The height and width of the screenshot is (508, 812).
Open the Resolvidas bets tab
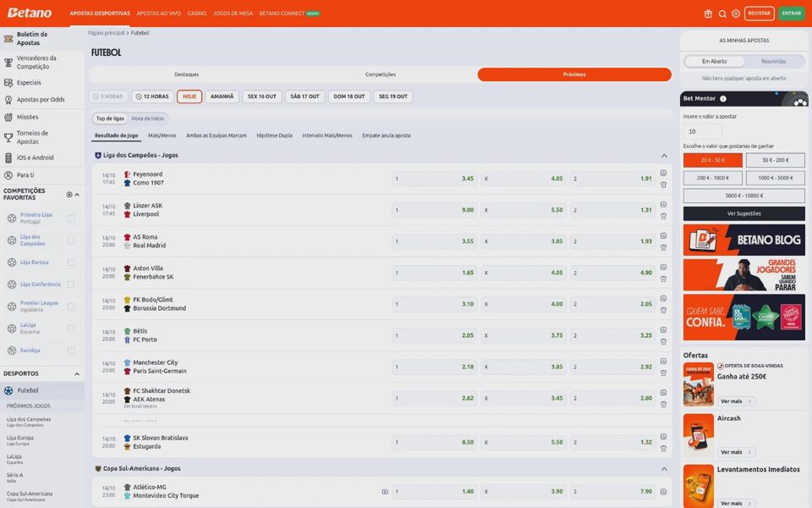(774, 61)
